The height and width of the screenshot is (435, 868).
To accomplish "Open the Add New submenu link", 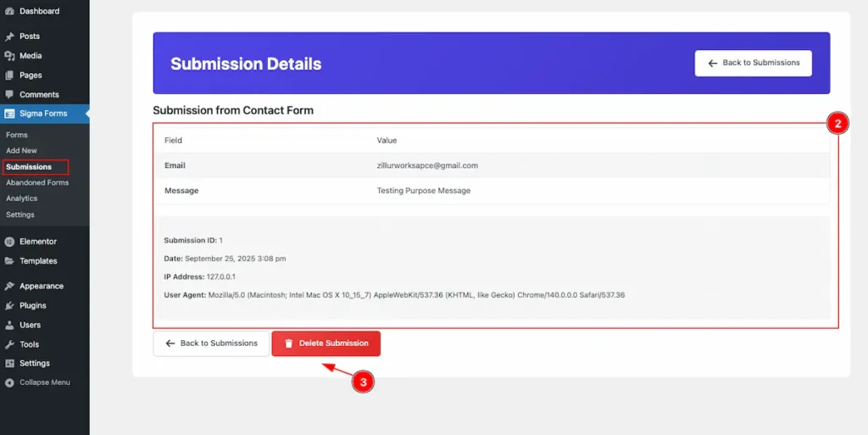I will 21,151.
